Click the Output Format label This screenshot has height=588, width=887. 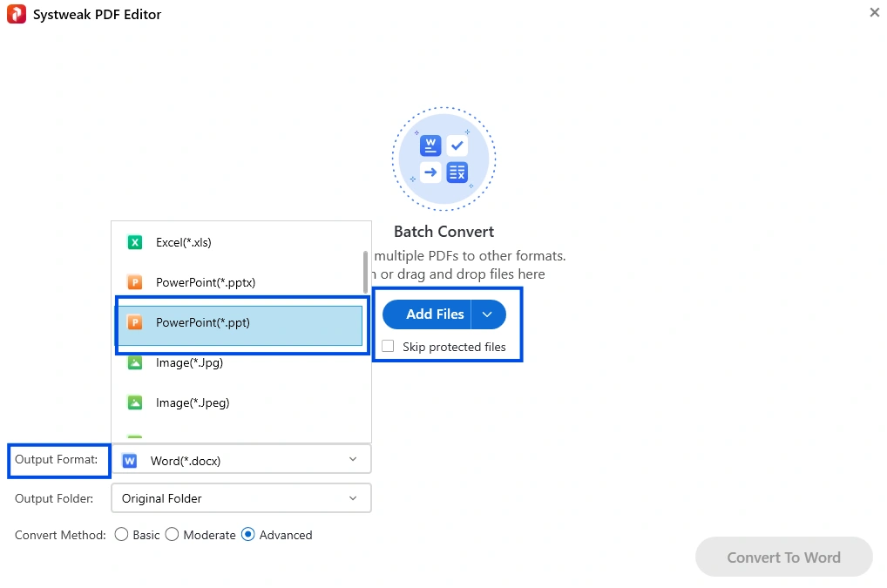click(x=56, y=460)
